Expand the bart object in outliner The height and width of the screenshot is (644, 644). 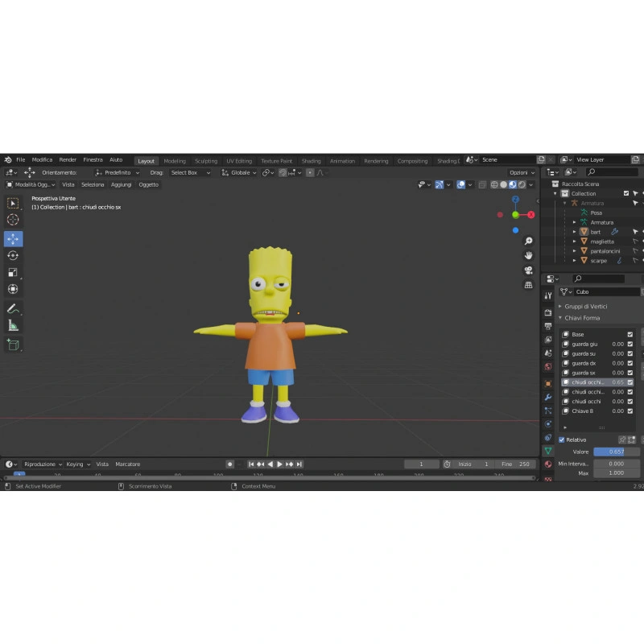pos(575,232)
